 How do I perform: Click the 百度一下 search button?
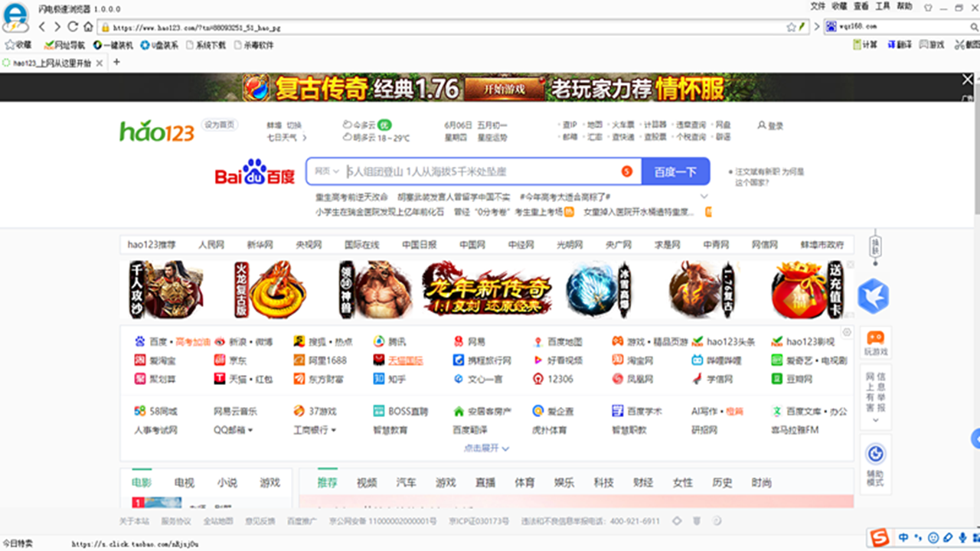(x=675, y=172)
